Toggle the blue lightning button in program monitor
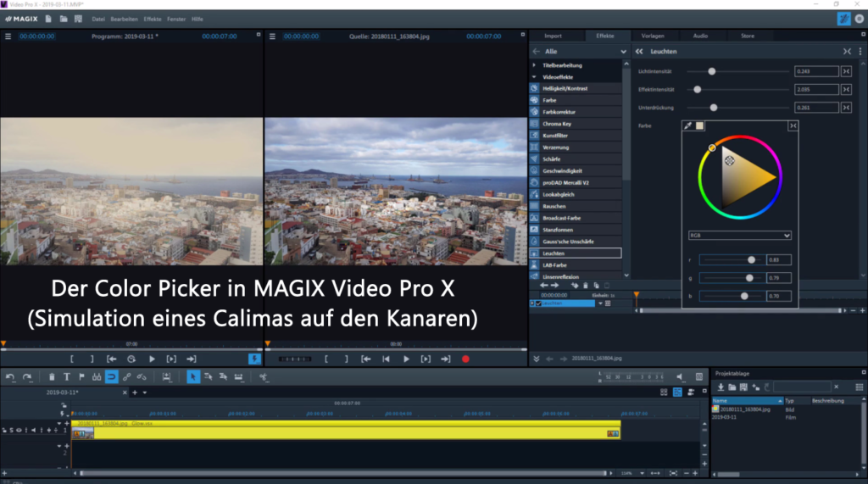The image size is (868, 484). 254,359
